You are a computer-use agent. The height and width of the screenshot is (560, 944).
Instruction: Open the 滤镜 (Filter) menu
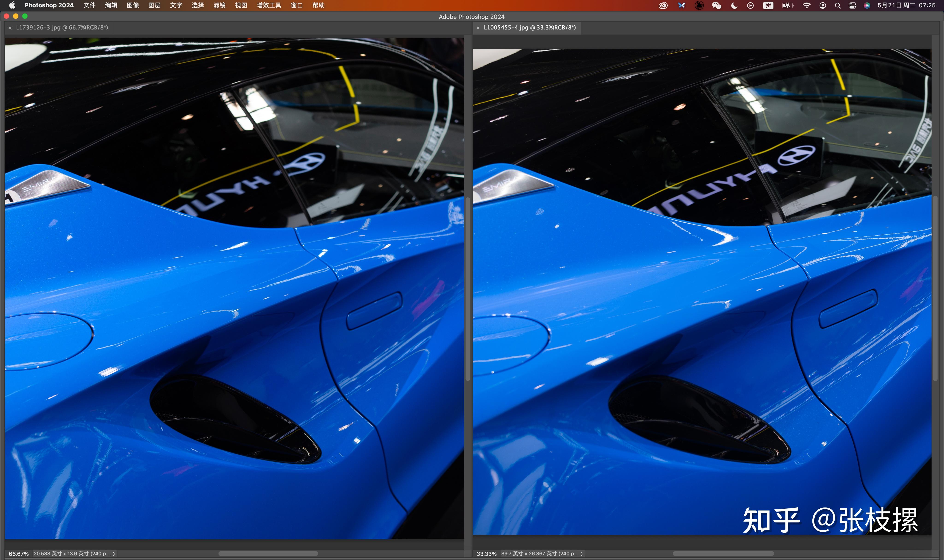coord(219,5)
